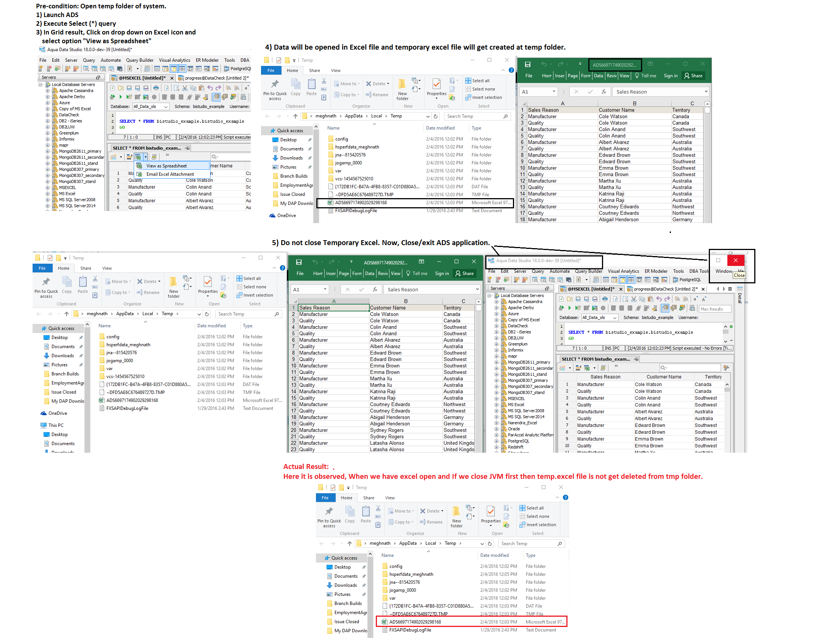Open the Share tab in step 5 Explorer window
The image size is (816, 644).
[x=86, y=268]
